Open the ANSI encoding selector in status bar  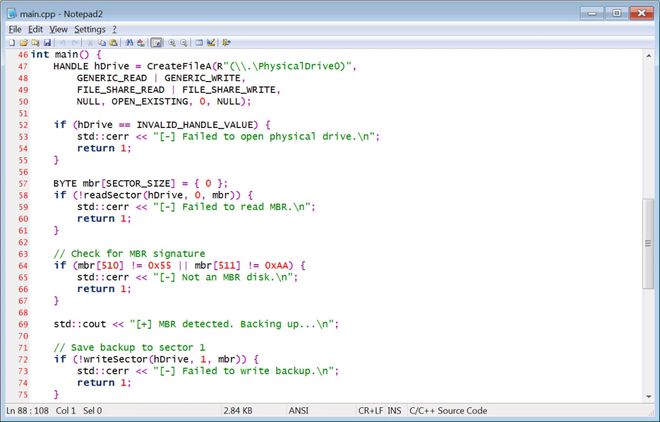(298, 410)
